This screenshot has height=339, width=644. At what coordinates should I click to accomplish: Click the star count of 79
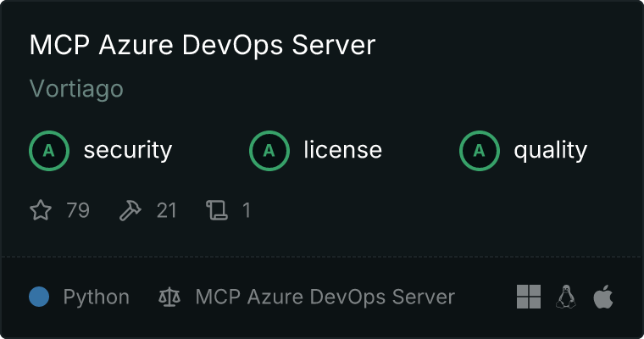78,210
